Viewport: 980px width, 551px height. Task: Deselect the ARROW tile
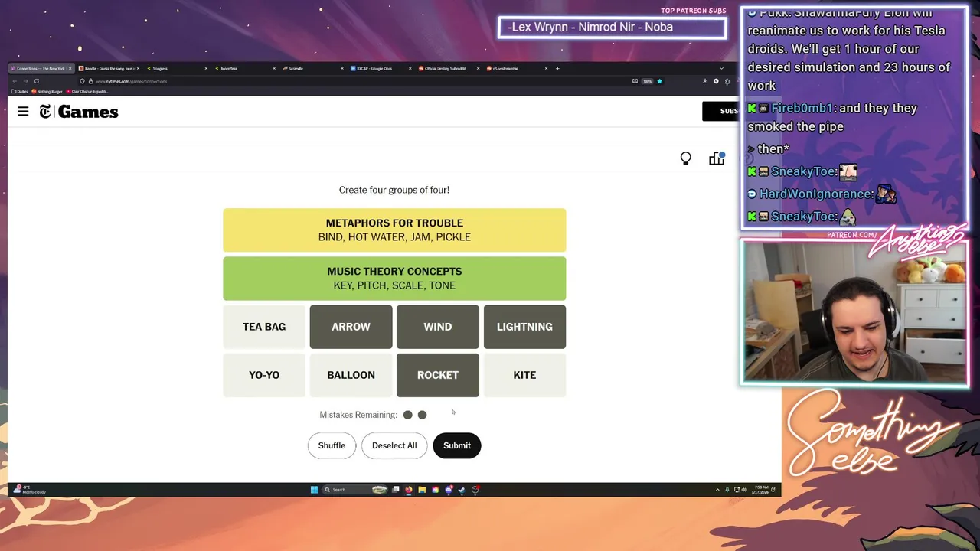coord(351,327)
